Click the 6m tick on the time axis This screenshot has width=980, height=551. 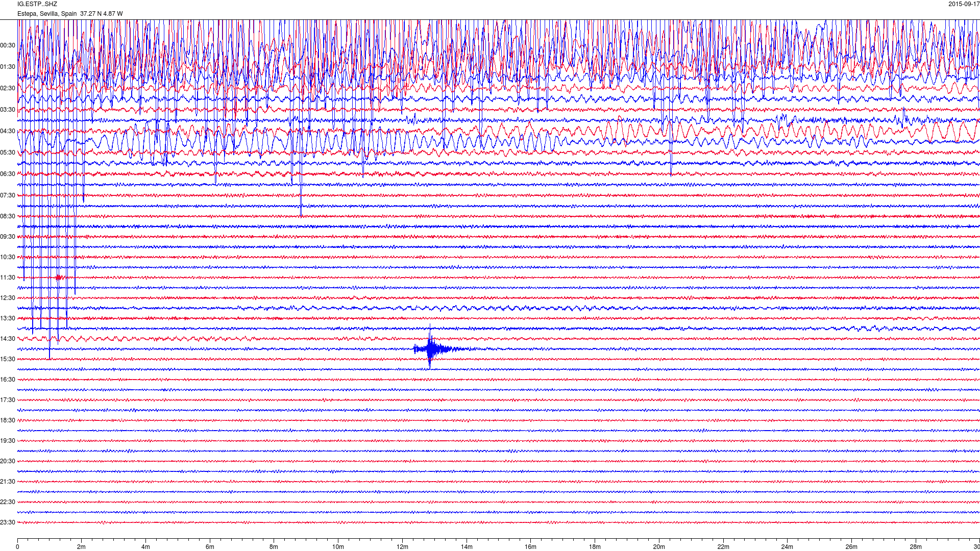pyautogui.click(x=210, y=547)
